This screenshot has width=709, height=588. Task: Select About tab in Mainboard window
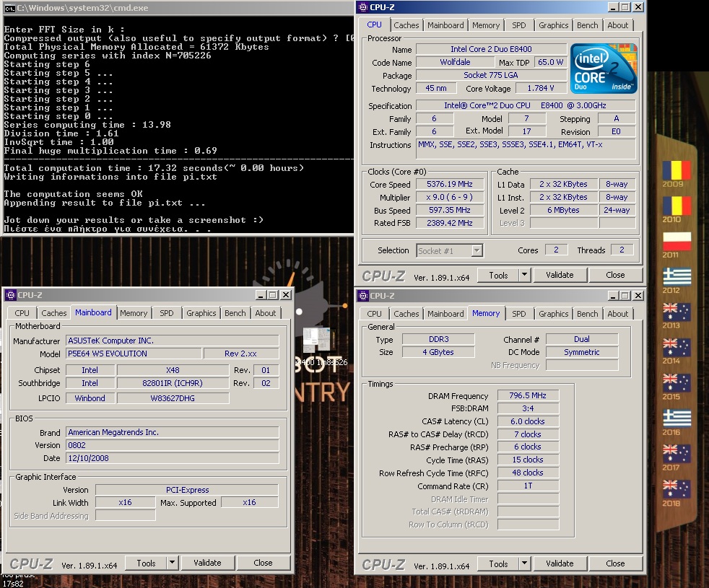point(265,313)
